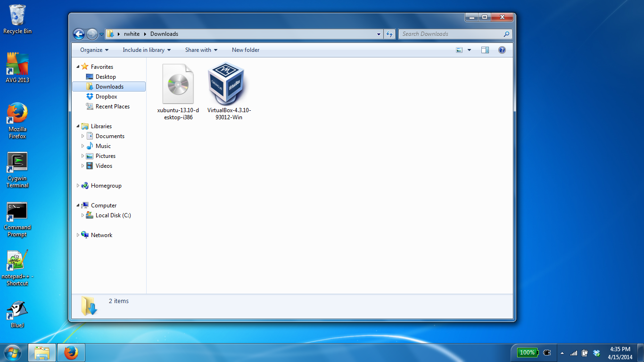Refresh the Downloads folder view
The height and width of the screenshot is (362, 644).
click(389, 34)
